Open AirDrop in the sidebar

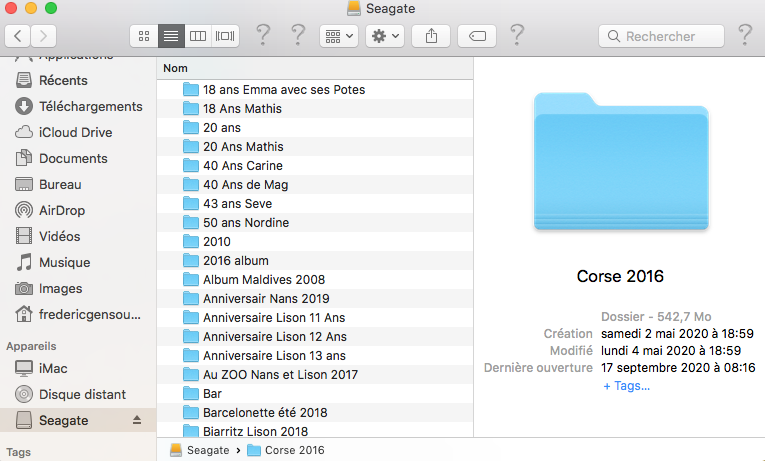pos(61,210)
